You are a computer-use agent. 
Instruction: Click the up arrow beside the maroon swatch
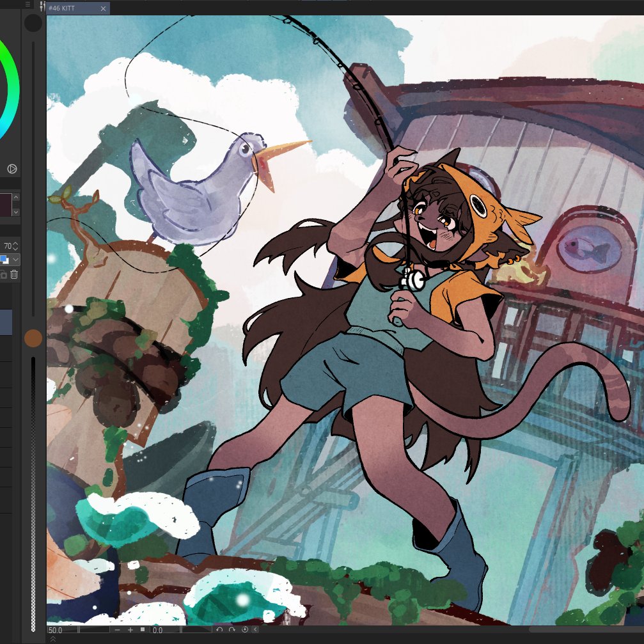(x=16, y=197)
